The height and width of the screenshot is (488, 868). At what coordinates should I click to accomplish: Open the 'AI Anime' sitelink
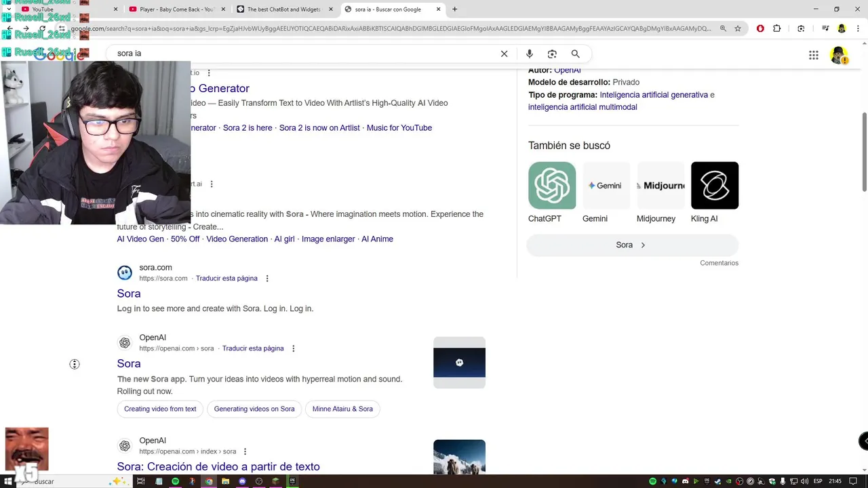[x=377, y=239]
